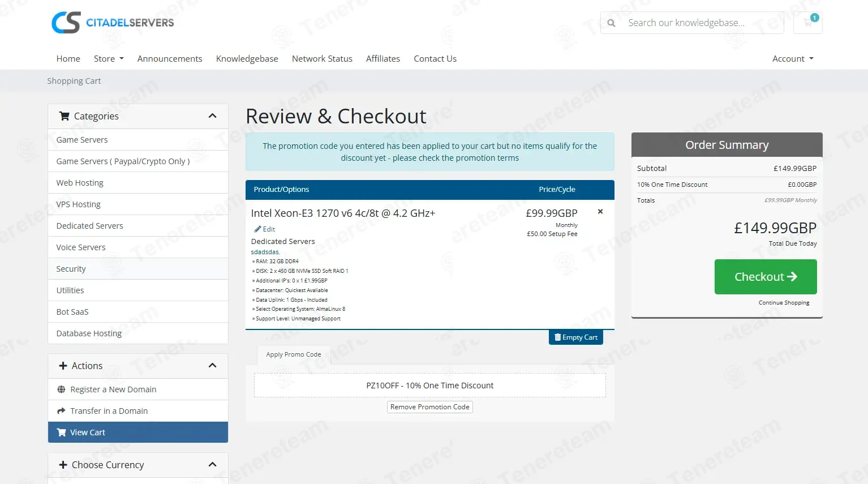The image size is (868, 484).
Task: Click the £149.99GBP Total Due Today amount
Action: tap(775, 228)
